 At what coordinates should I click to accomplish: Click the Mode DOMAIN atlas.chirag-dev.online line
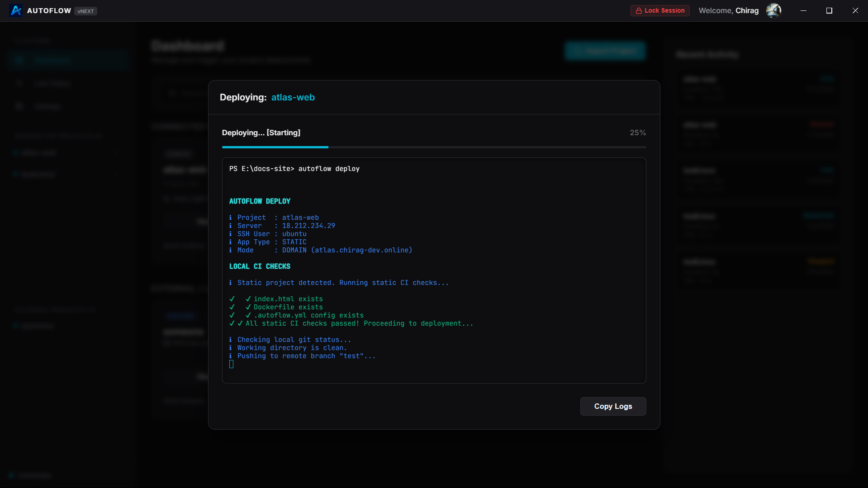321,250
